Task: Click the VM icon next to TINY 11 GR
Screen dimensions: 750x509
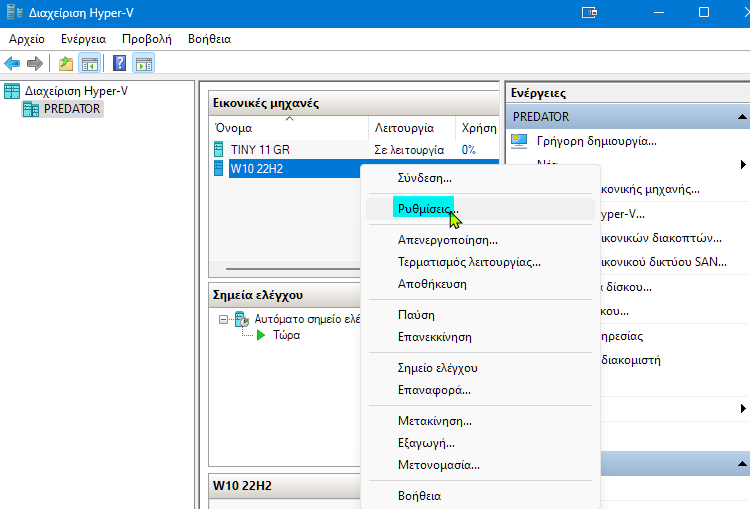Action: click(x=219, y=150)
